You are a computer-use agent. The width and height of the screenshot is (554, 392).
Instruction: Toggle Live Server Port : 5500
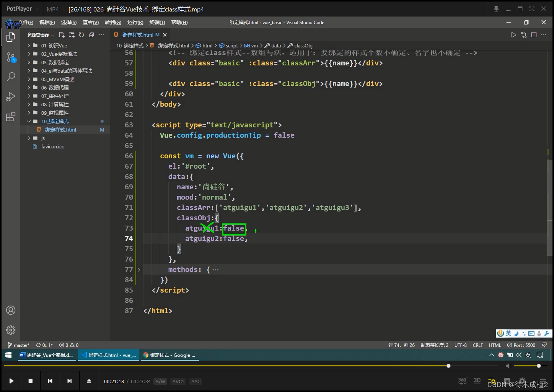pyautogui.click(x=521, y=345)
